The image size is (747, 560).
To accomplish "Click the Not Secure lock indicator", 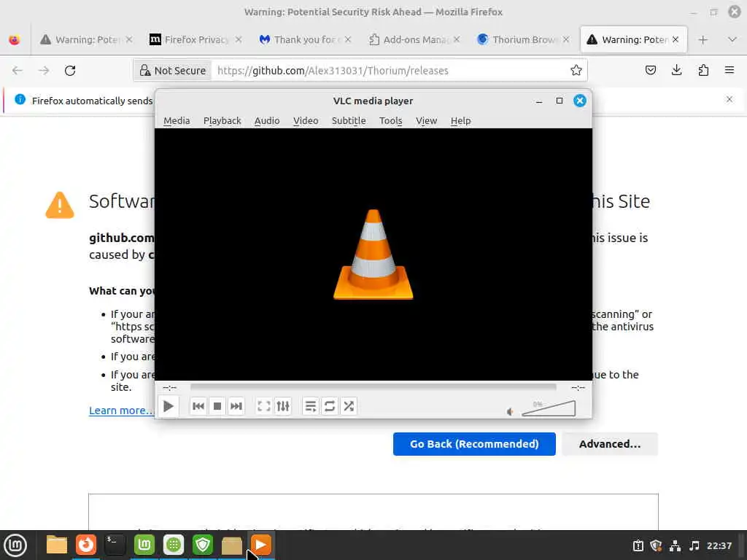I will click(172, 71).
